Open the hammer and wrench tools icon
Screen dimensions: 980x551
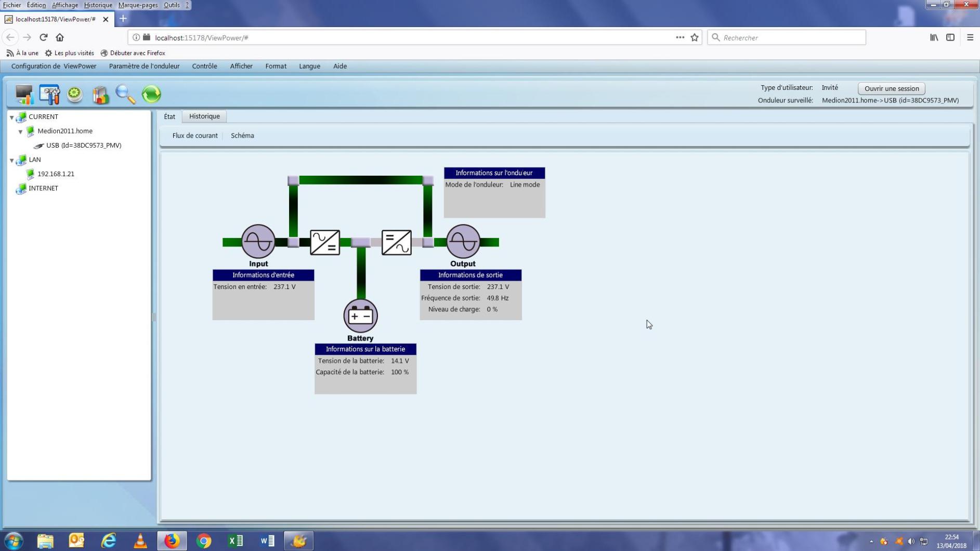pos(49,94)
